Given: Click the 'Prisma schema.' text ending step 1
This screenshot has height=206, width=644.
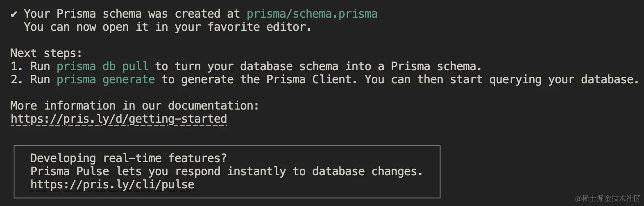Looking at the screenshot, I should point(436,66).
